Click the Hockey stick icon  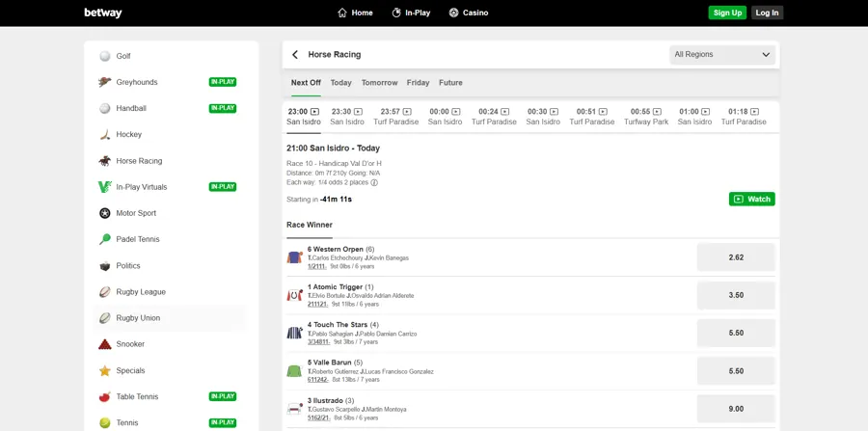point(104,134)
